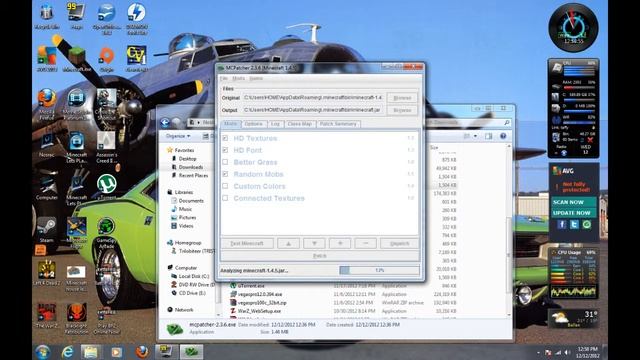
Task: Open Documents library in the Explorer sidebar
Action: [x=191, y=201]
